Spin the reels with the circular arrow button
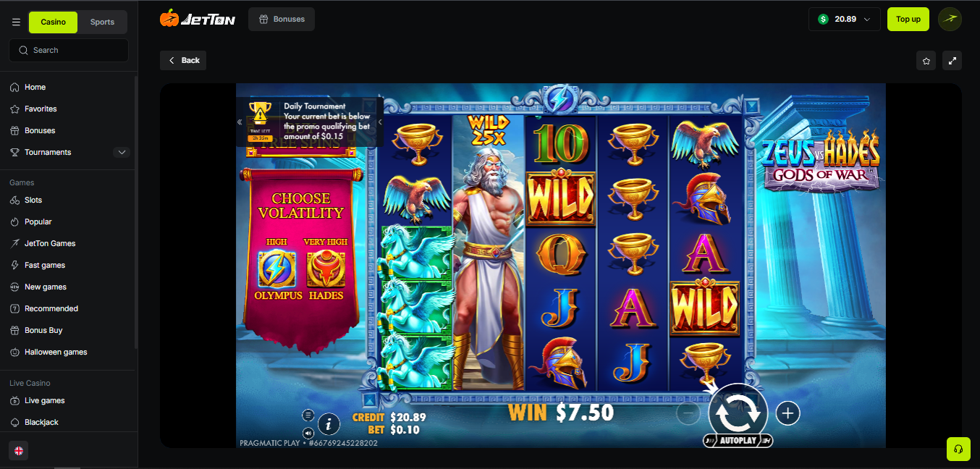 pyautogui.click(x=738, y=413)
